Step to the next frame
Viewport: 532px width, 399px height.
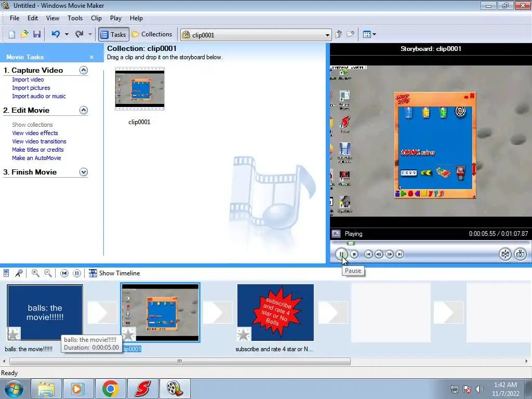(390, 254)
